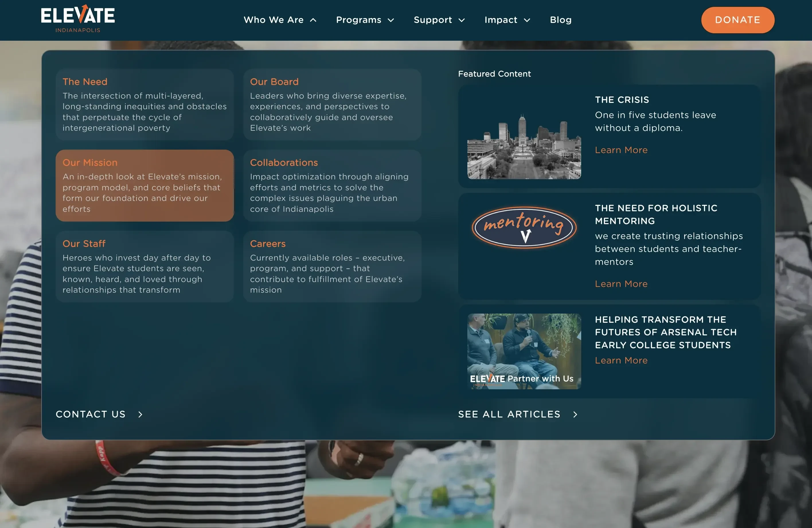812x528 pixels.
Task: Click Learn More for The Crisis article
Action: coord(621,150)
